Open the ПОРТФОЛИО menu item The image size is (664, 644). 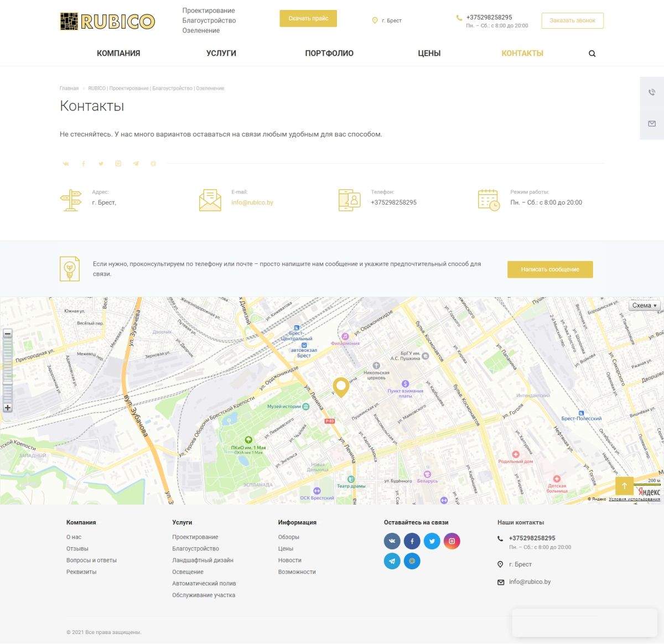[x=329, y=54]
